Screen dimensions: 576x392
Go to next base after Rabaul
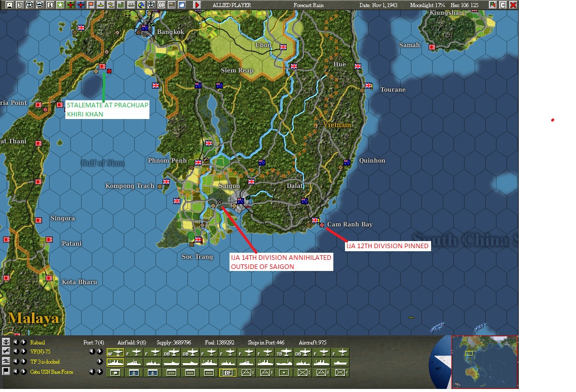[23, 342]
